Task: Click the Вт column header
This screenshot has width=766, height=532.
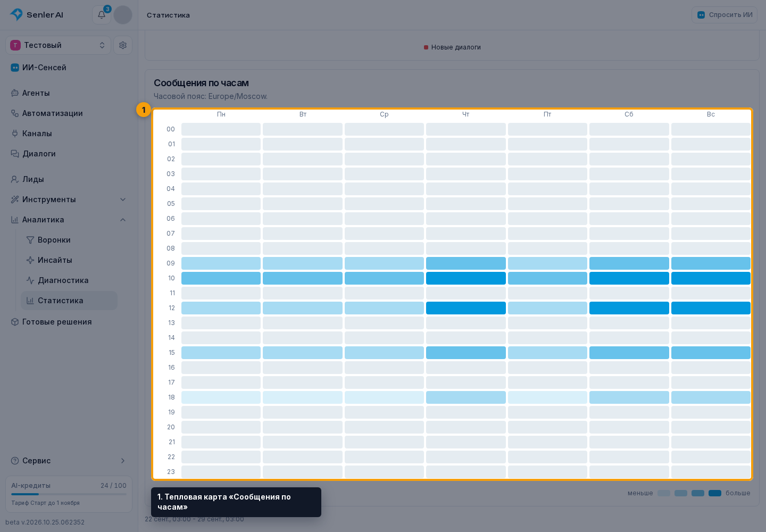Action: (x=303, y=114)
